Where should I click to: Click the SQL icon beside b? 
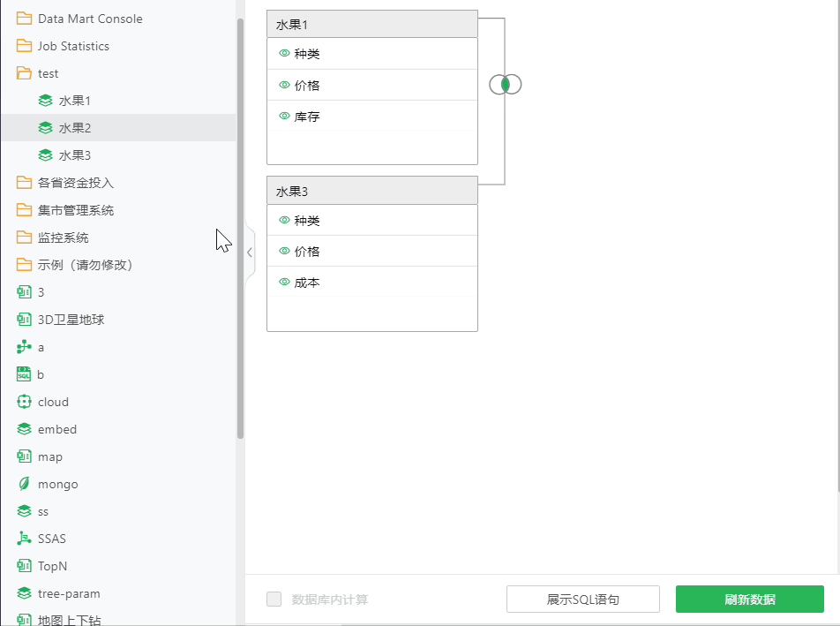(24, 374)
